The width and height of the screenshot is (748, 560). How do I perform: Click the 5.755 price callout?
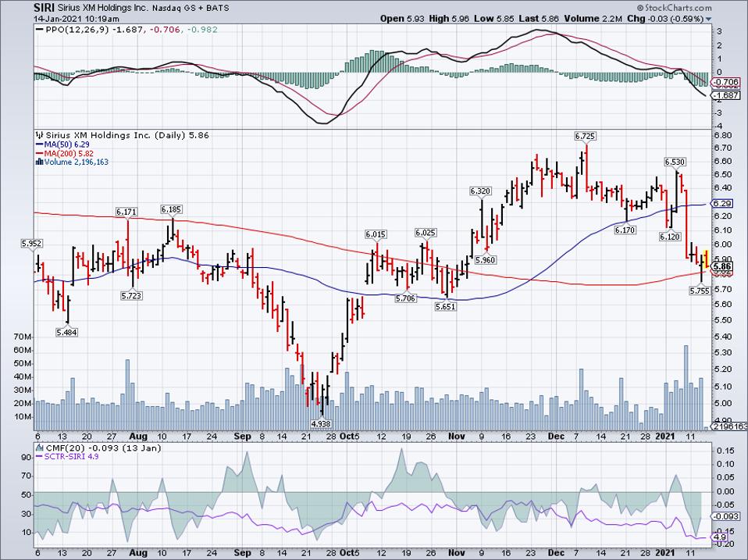tap(700, 290)
